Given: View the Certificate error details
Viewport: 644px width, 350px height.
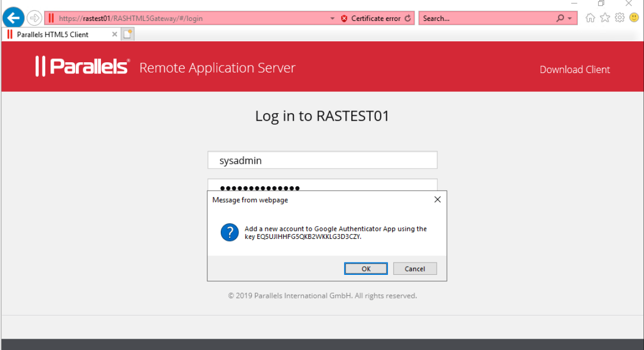Looking at the screenshot, I should (x=376, y=18).
